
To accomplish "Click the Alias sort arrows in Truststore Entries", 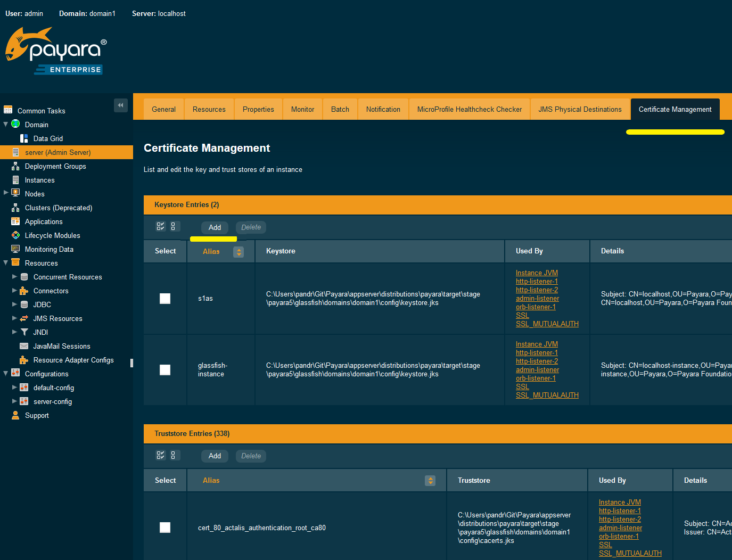I will [x=430, y=480].
